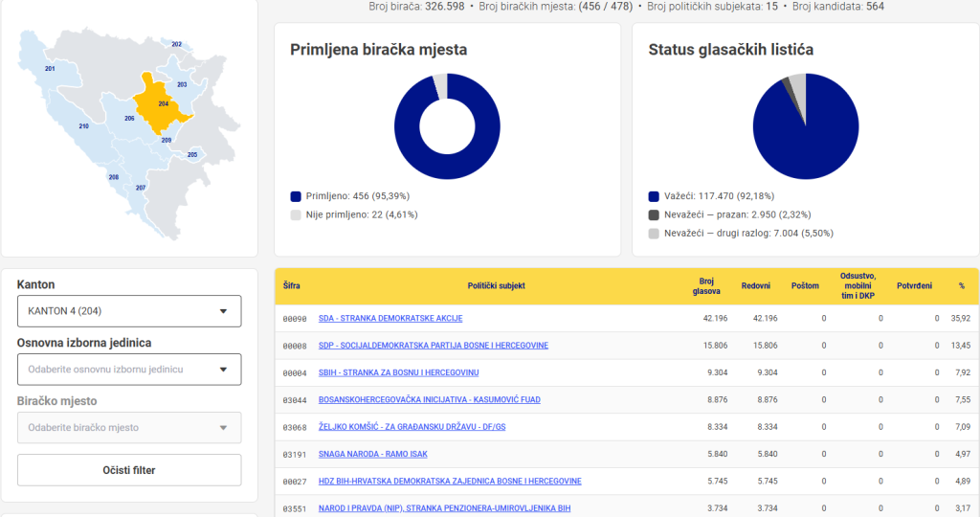Click percentage 13,45 in SDP row
980x517 pixels.
tap(961, 345)
